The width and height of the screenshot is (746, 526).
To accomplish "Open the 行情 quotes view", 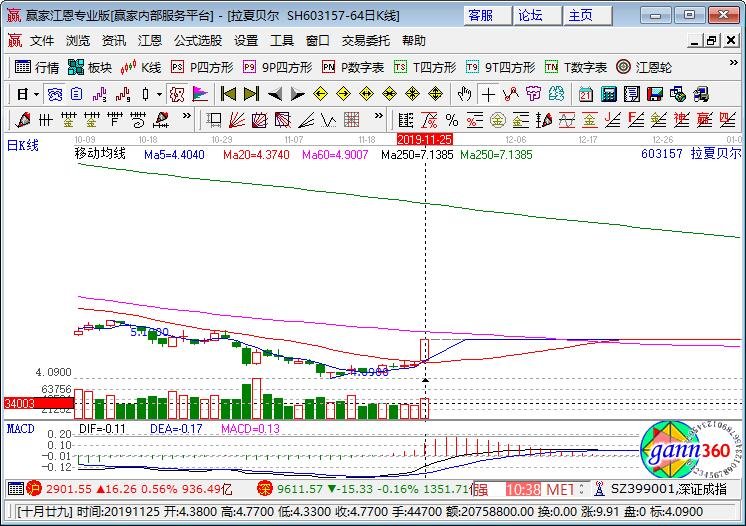I will click(37, 68).
